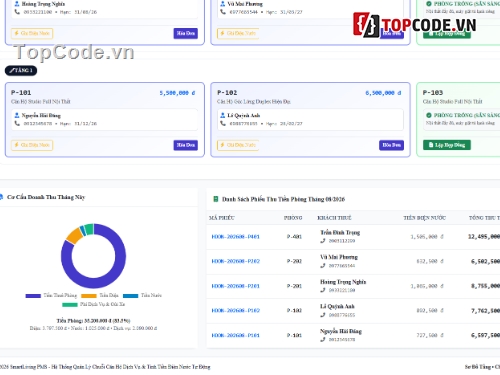Open invoice code link in Trần Đình Trọng row
The height and width of the screenshot is (375, 500).
click(236, 237)
